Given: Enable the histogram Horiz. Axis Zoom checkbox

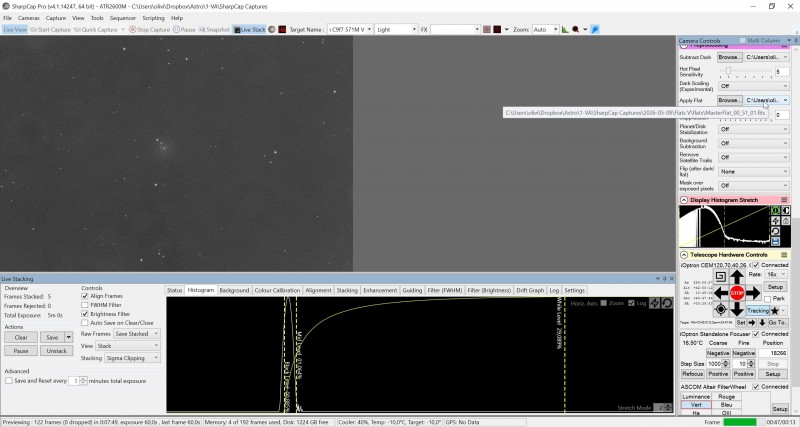Looking at the screenshot, I should pyautogui.click(x=604, y=303).
